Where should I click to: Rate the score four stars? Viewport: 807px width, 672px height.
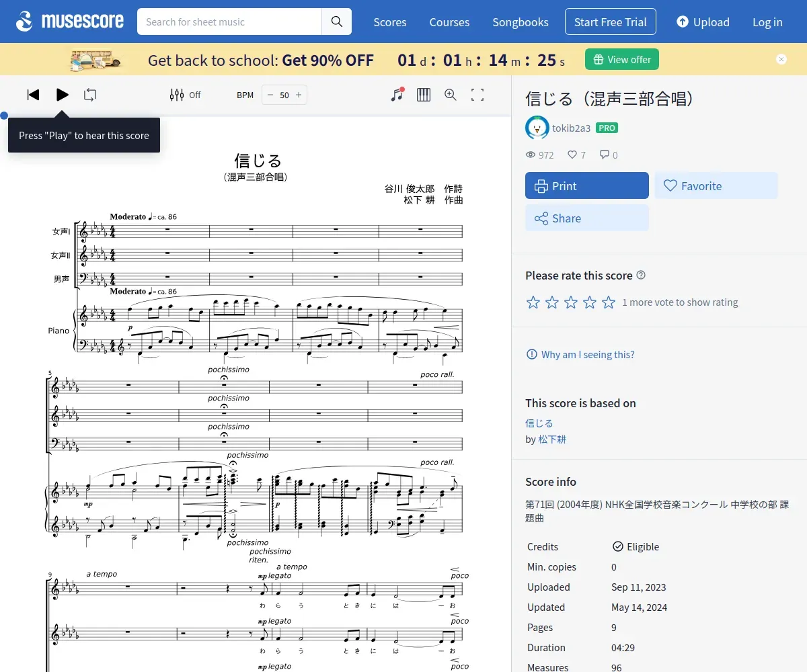coord(590,302)
